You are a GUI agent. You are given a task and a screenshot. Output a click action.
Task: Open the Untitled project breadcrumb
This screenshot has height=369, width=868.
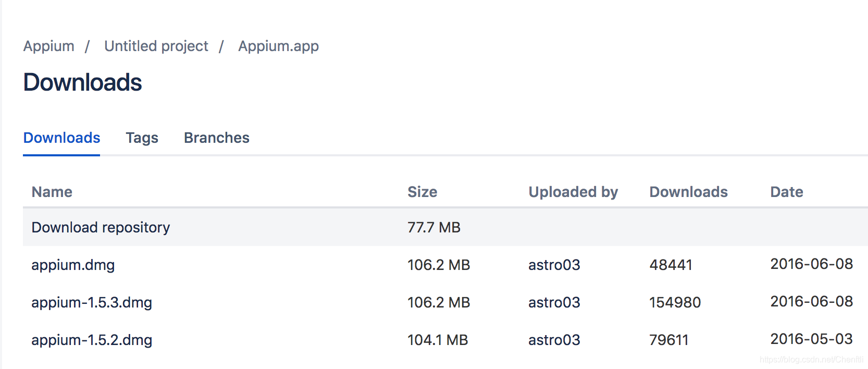pos(156,46)
